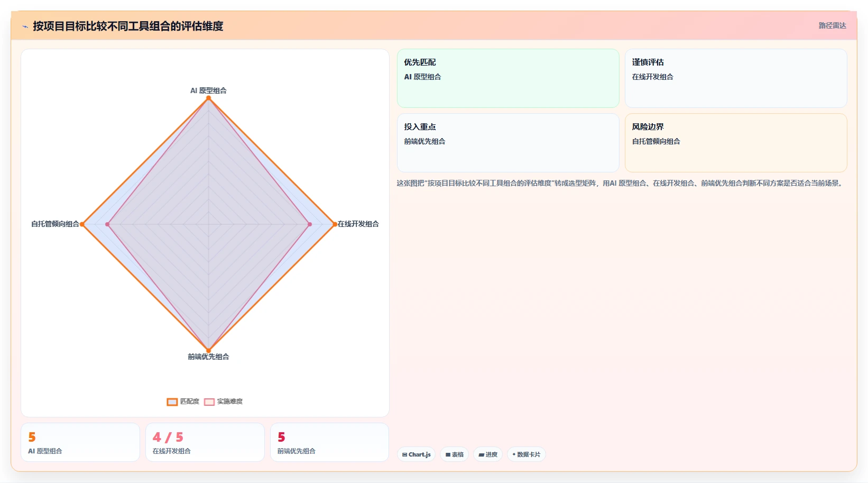
Task: Click the orange 匹配度 point on 自托管倾向组合 axis
Action: pyautogui.click(x=82, y=224)
